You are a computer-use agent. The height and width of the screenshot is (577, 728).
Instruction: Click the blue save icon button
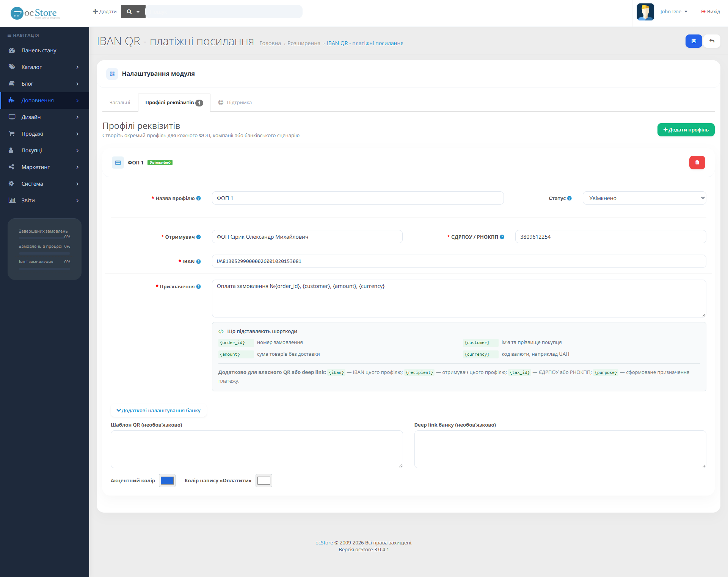pos(693,41)
